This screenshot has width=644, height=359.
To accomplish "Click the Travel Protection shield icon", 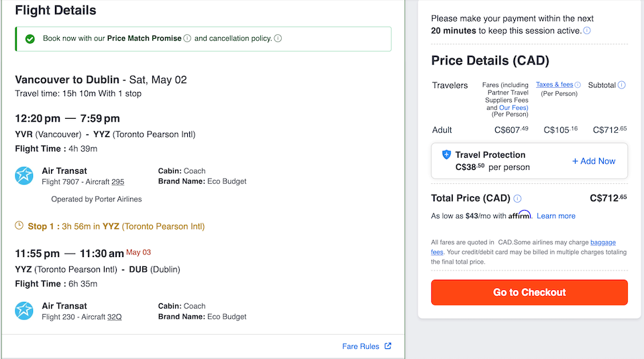I will (447, 154).
